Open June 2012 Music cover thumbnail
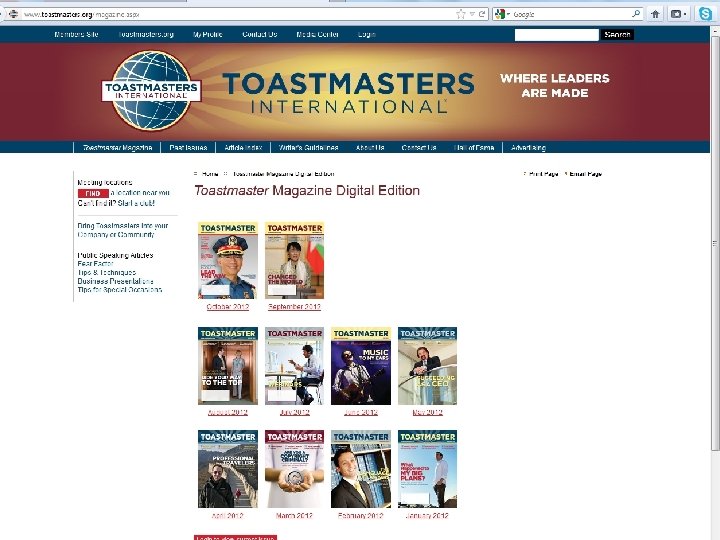This screenshot has width=720, height=540. (x=361, y=366)
